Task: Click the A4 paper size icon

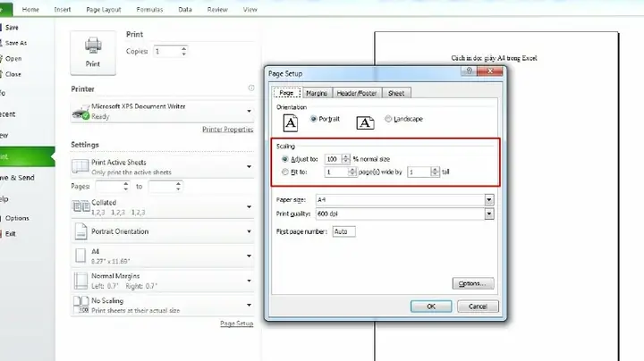Action: pyautogui.click(x=80, y=256)
